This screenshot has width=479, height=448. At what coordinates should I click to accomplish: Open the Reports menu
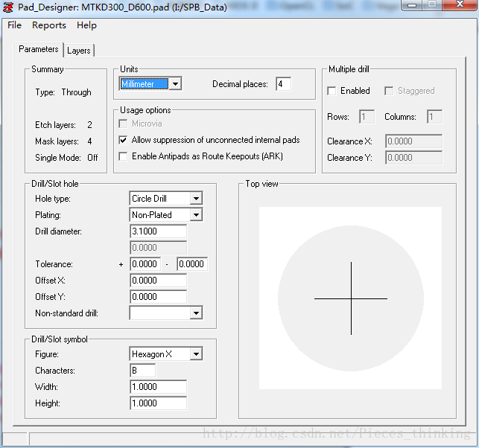coord(49,25)
